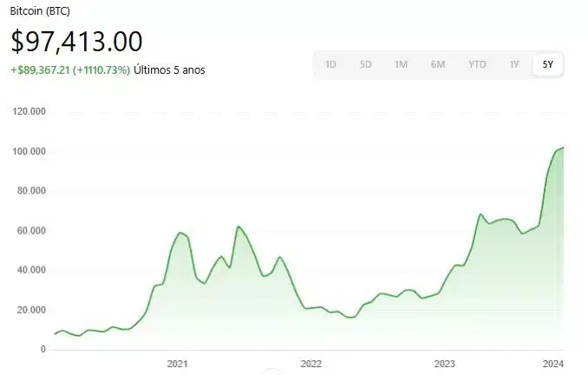Click the 2023 x-axis label

point(444,364)
